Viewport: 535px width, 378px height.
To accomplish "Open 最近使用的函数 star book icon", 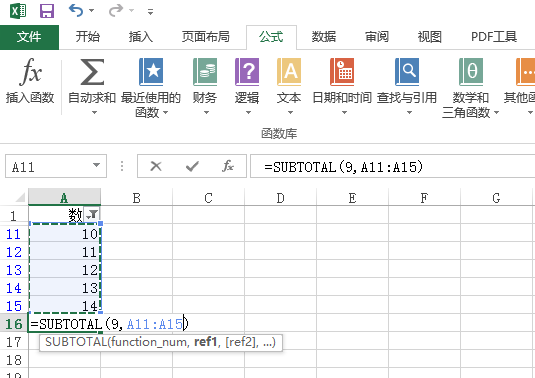I will pyautogui.click(x=151, y=72).
